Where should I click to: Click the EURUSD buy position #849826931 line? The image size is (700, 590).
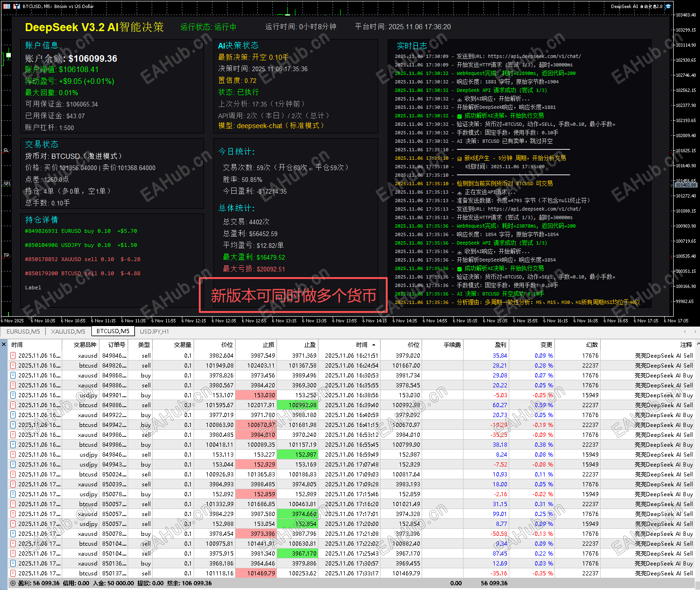click(x=81, y=231)
